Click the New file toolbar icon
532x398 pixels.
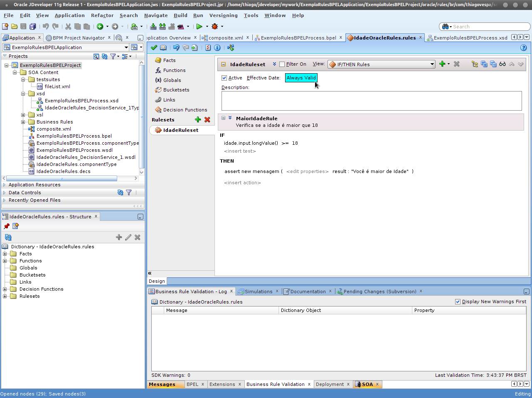click(5, 26)
